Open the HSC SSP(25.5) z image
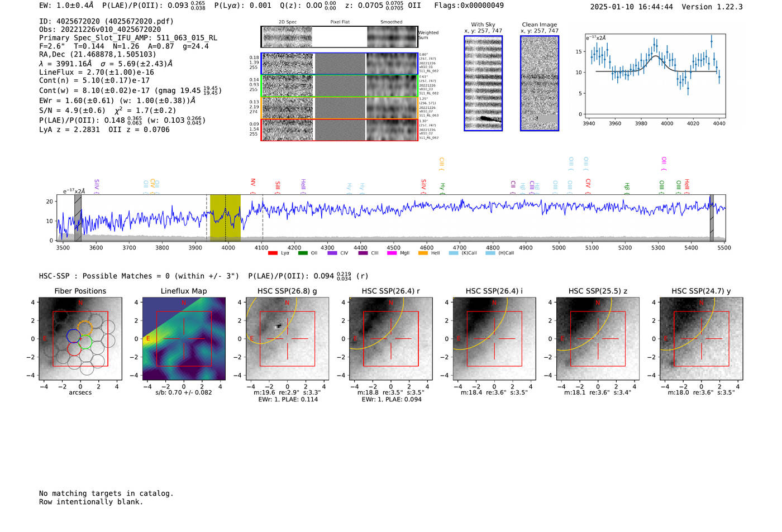782x532 pixels. click(x=598, y=339)
